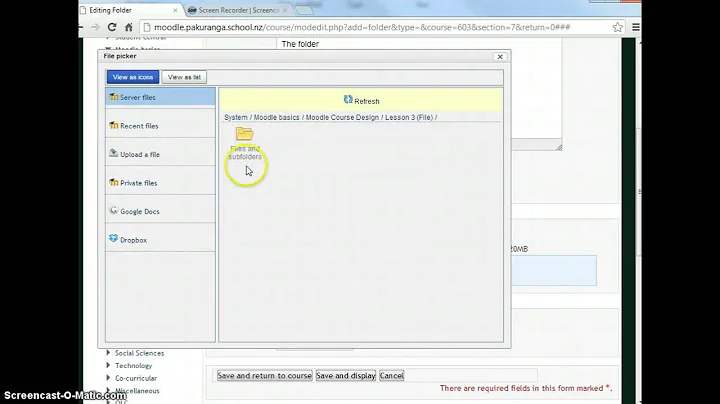Click the 'Files and subfolders' folder label
Viewport: 720px width, 404px height.
(x=245, y=152)
